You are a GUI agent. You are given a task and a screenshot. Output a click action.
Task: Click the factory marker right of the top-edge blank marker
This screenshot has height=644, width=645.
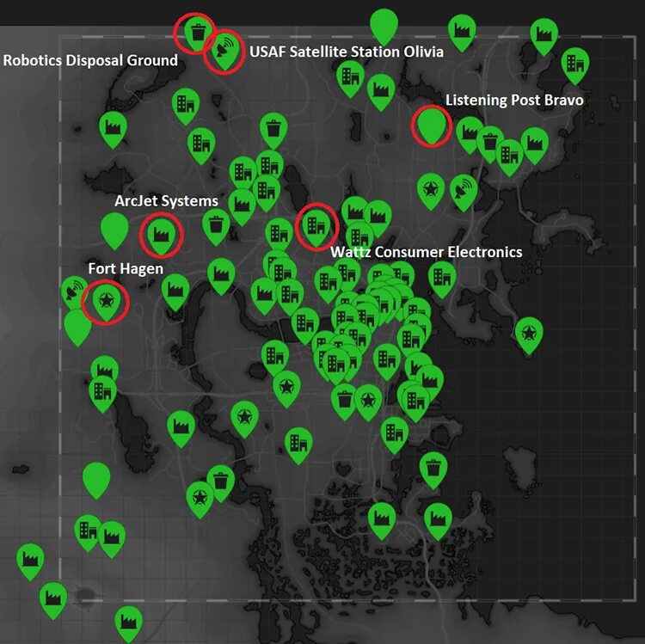462,33
